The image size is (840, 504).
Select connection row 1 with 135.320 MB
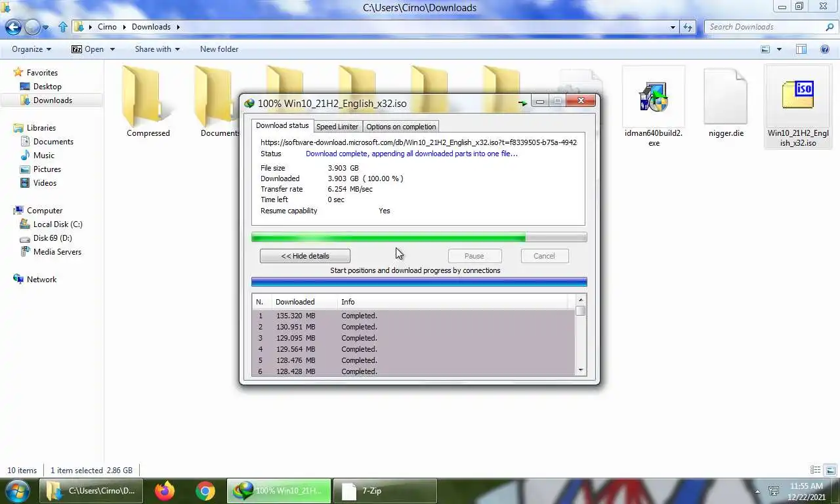tap(413, 316)
